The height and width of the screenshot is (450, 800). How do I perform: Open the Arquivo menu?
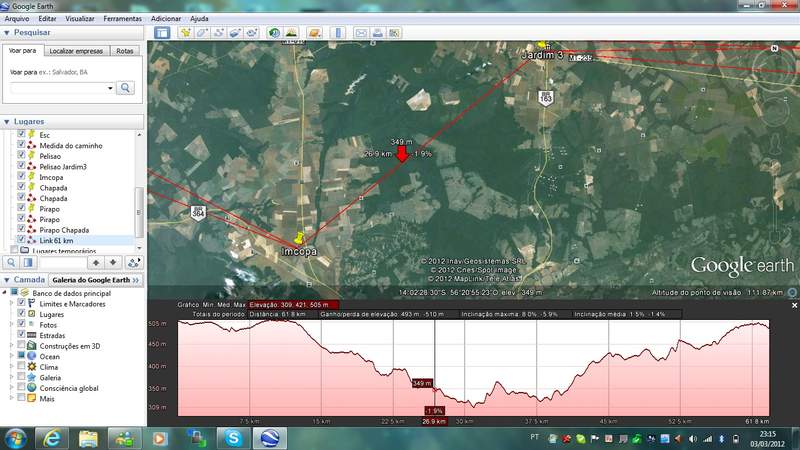coord(17,18)
